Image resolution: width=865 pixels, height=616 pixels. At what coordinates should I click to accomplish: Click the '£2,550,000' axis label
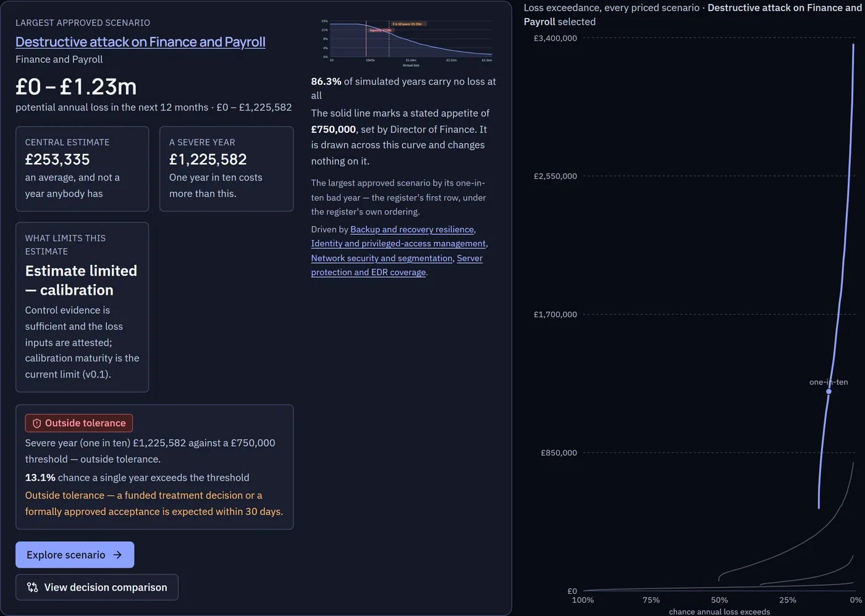pyautogui.click(x=555, y=176)
